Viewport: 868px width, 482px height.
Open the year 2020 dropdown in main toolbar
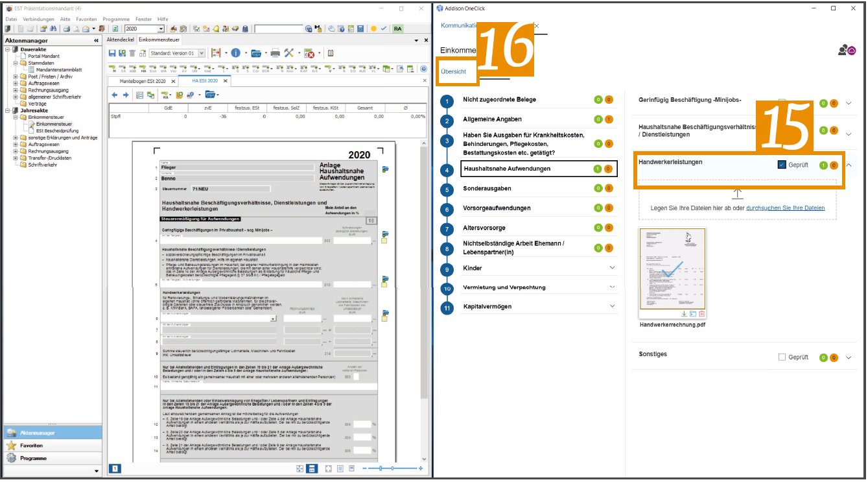(x=161, y=29)
